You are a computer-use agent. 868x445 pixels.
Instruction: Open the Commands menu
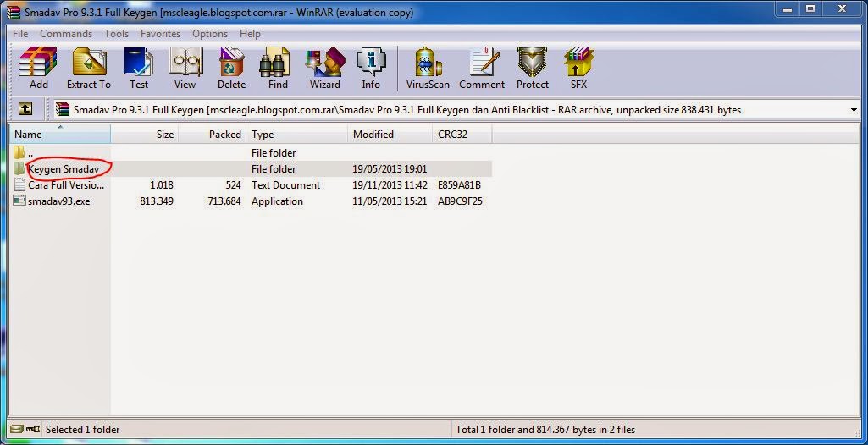(66, 34)
